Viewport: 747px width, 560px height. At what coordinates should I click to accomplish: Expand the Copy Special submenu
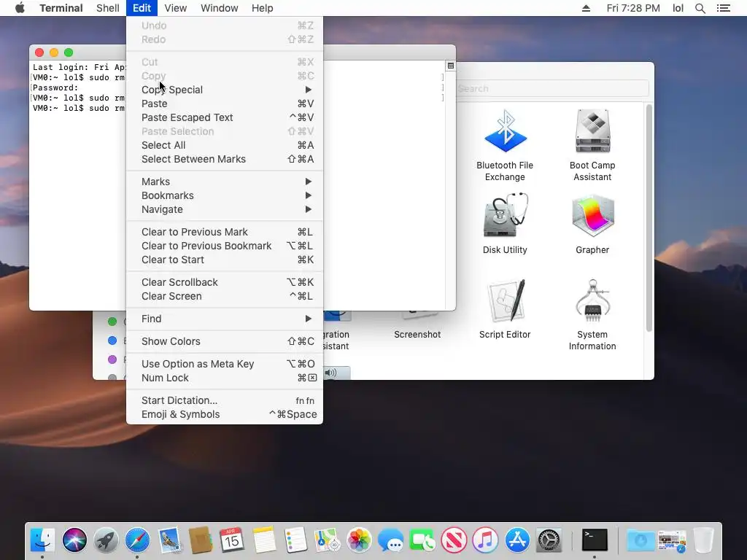pos(225,90)
